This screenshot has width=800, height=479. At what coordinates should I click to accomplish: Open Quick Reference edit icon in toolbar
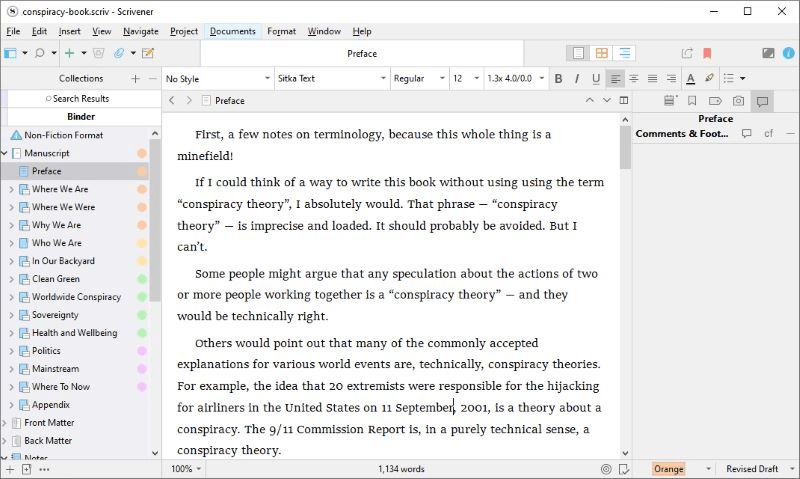[x=148, y=53]
